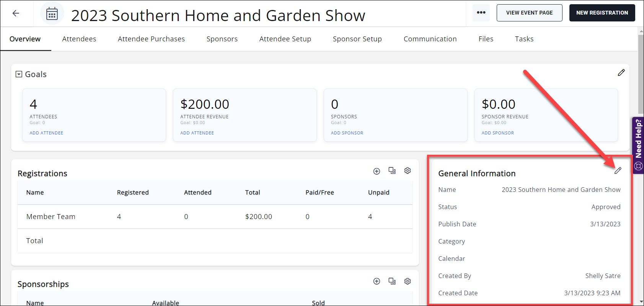The image size is (644, 306).
Task: Click the View Event Page button
Action: 529,13
